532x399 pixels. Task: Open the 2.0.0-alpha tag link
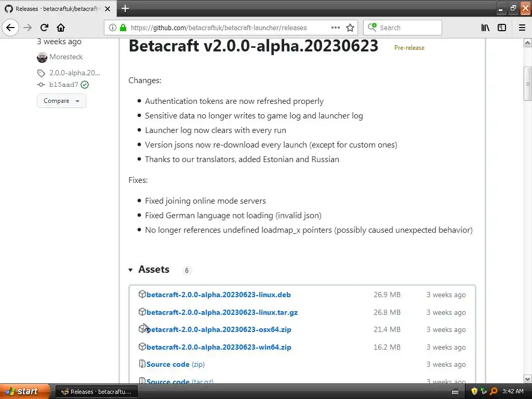[x=75, y=73]
